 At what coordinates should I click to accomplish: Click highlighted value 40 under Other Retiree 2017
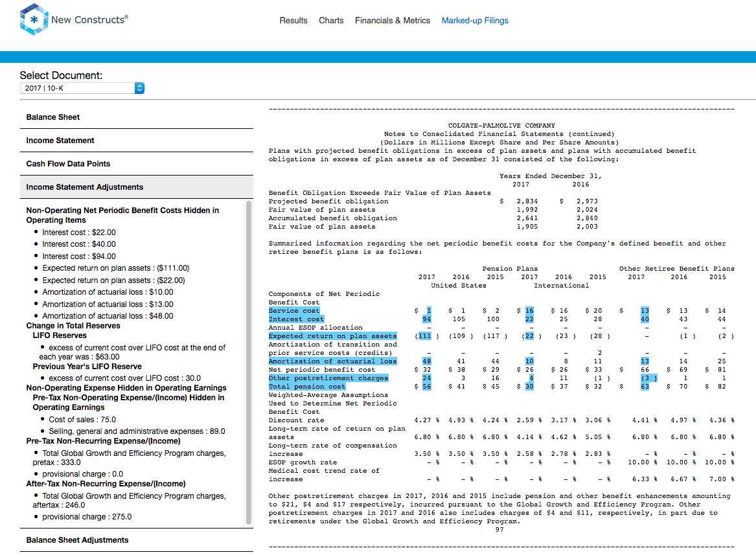click(645, 319)
